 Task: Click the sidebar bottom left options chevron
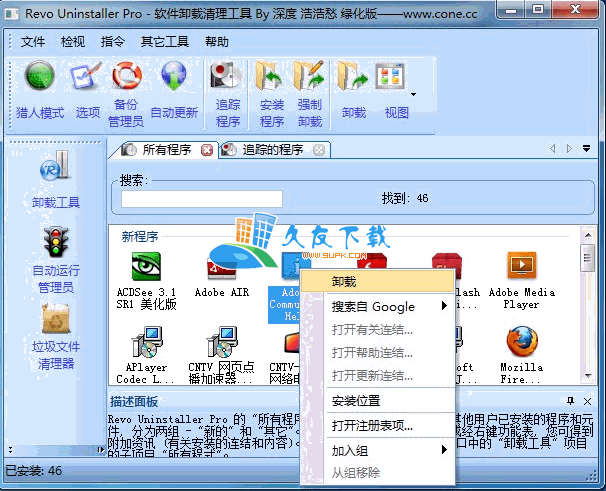10,450
